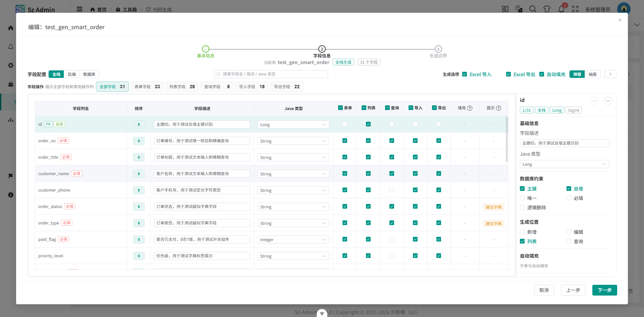Toggle Excel 导出 checkbox
The height and width of the screenshot is (317, 644).
coord(508,74)
